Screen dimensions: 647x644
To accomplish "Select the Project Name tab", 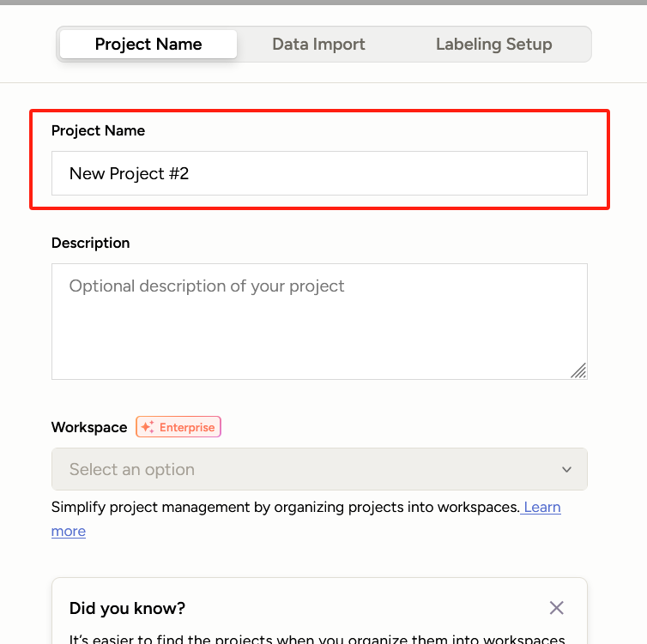I will tap(148, 45).
